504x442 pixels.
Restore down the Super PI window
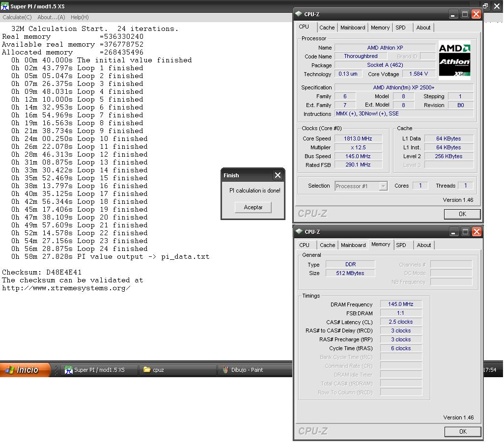pyautogui.click(x=485, y=6)
